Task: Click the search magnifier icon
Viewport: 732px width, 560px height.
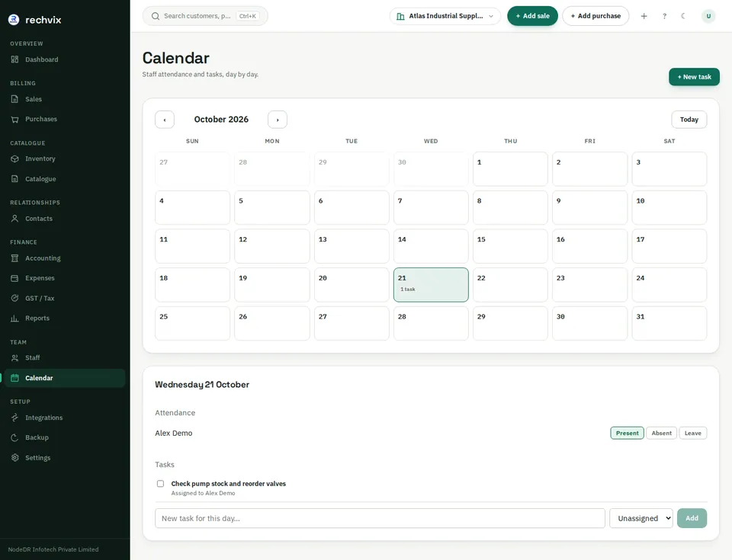Action: [x=156, y=16]
